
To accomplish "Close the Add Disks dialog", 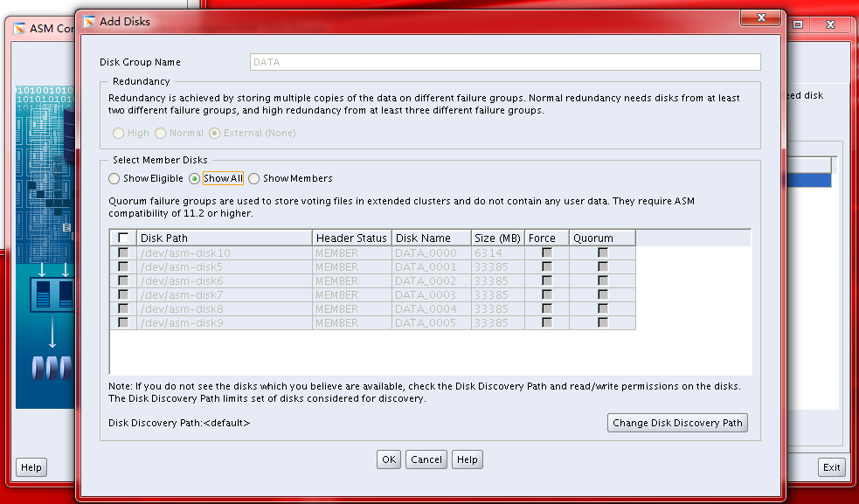I will 760,18.
